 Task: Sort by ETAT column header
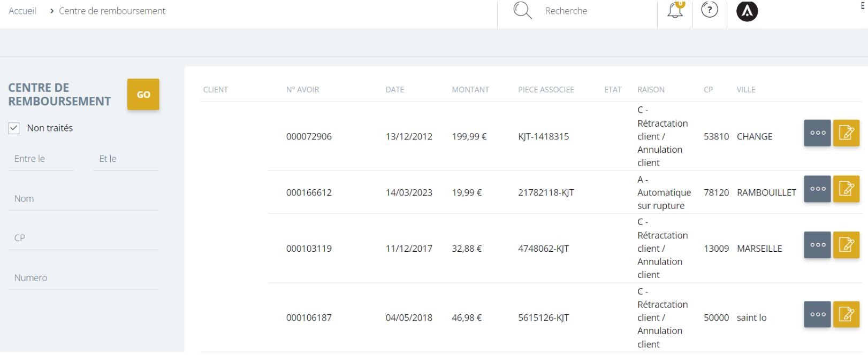pyautogui.click(x=613, y=90)
